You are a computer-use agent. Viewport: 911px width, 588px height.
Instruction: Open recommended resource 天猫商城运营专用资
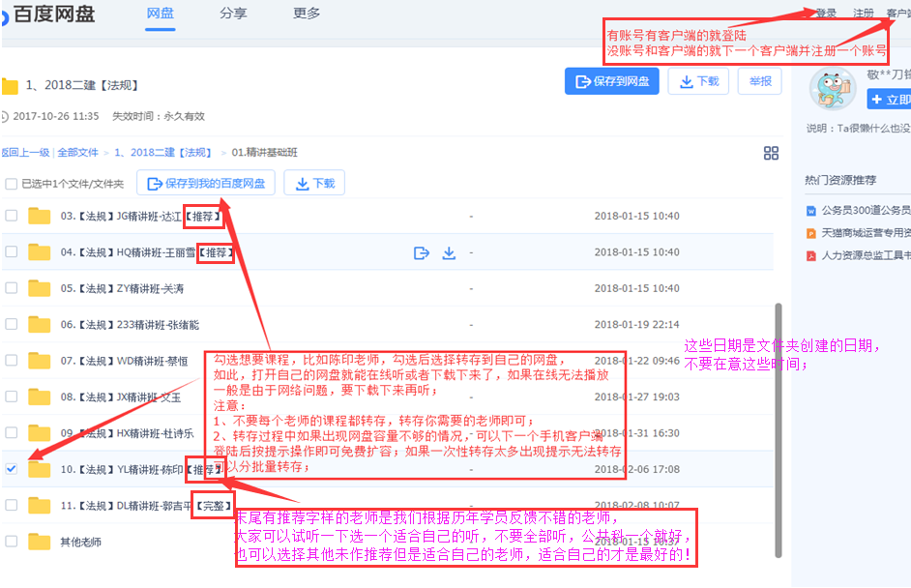coord(866,233)
